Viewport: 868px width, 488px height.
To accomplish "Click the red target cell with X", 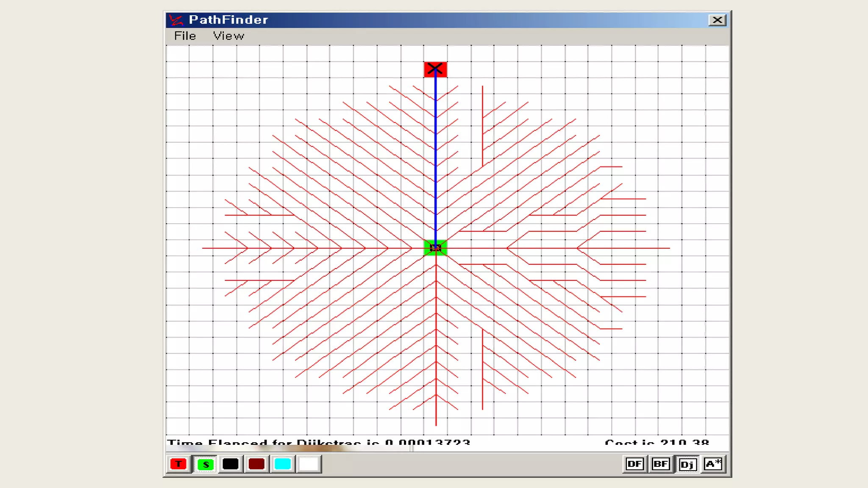I will 435,69.
